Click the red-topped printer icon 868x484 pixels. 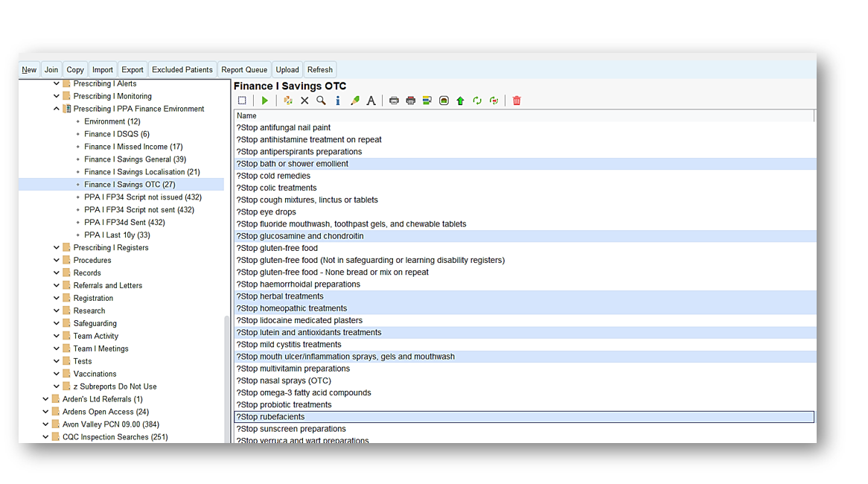(x=411, y=101)
